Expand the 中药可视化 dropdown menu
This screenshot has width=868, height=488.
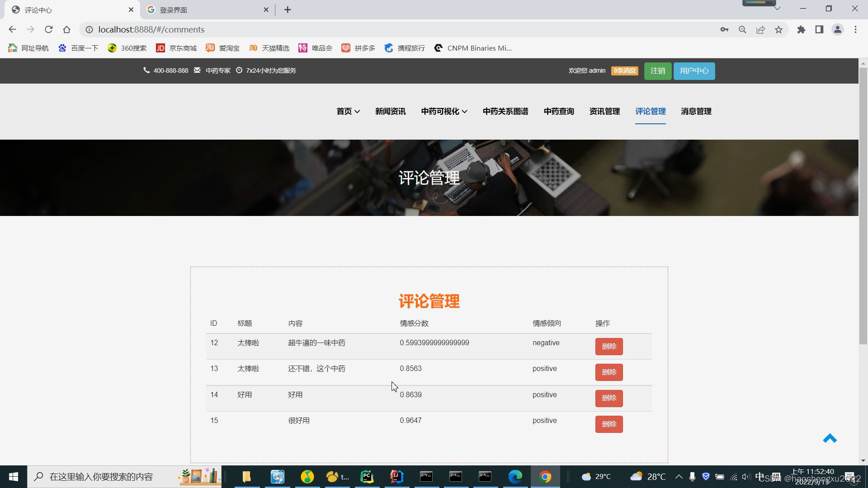(x=443, y=111)
